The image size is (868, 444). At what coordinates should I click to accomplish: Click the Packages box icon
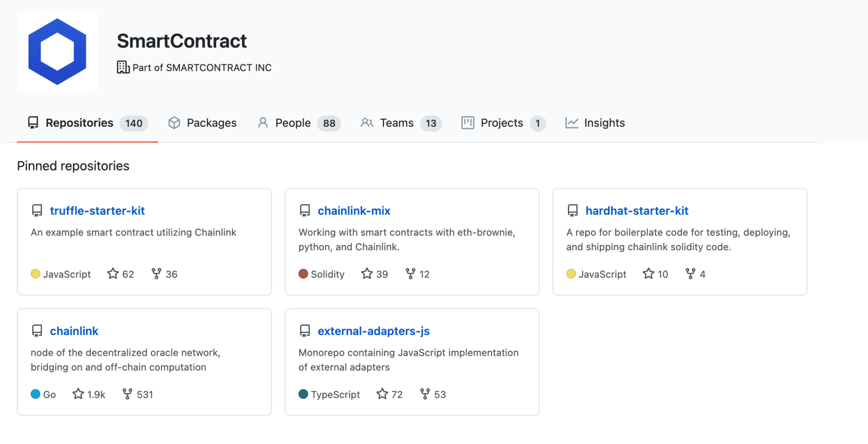point(174,123)
